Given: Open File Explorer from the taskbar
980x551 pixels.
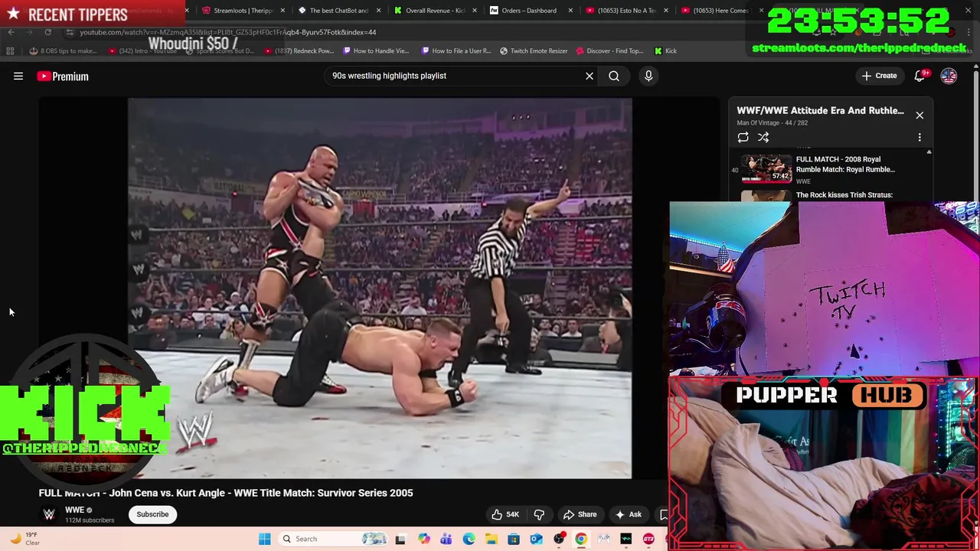Looking at the screenshot, I should pos(491,539).
